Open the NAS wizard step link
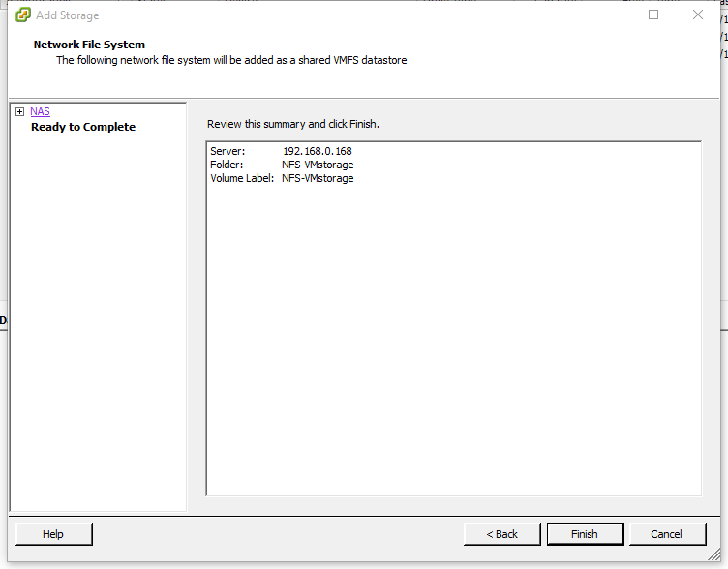 [x=40, y=112]
